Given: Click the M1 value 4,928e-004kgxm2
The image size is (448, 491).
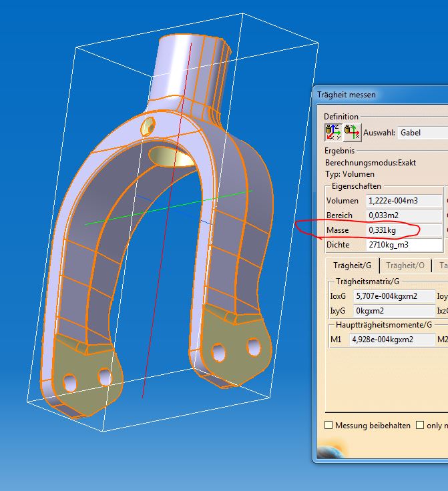Looking at the screenshot, I should (x=392, y=340).
